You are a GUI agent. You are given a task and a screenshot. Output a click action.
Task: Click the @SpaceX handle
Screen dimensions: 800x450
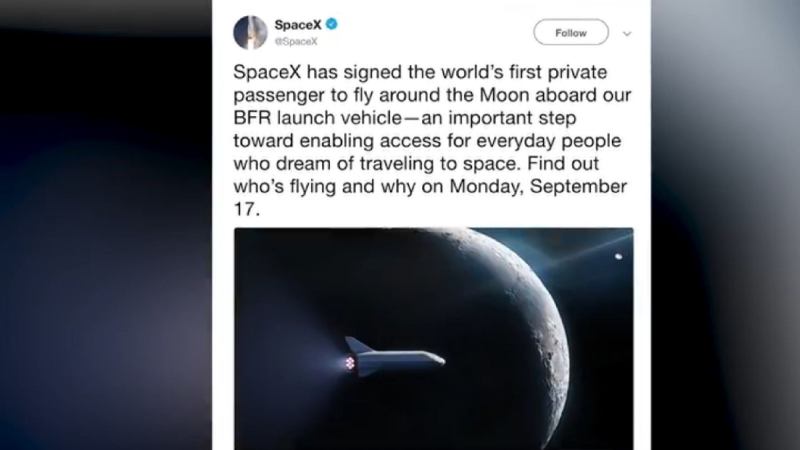(289, 41)
